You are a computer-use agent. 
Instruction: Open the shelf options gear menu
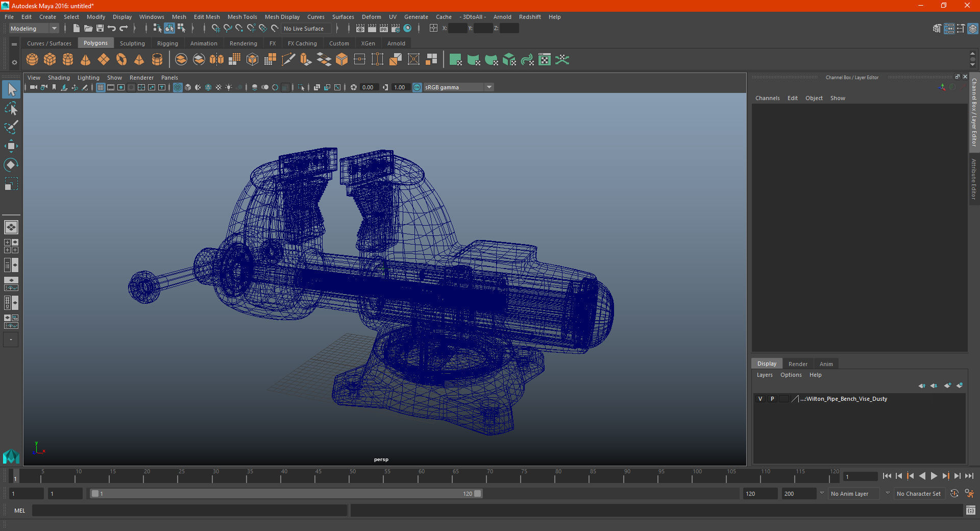coord(14,62)
